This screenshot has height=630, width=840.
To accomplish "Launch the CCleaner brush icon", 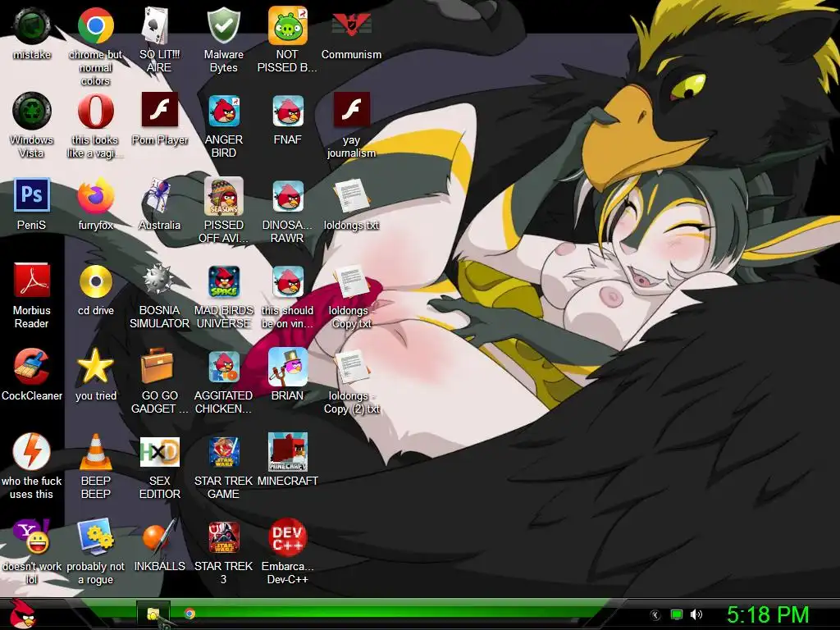I will (32, 367).
